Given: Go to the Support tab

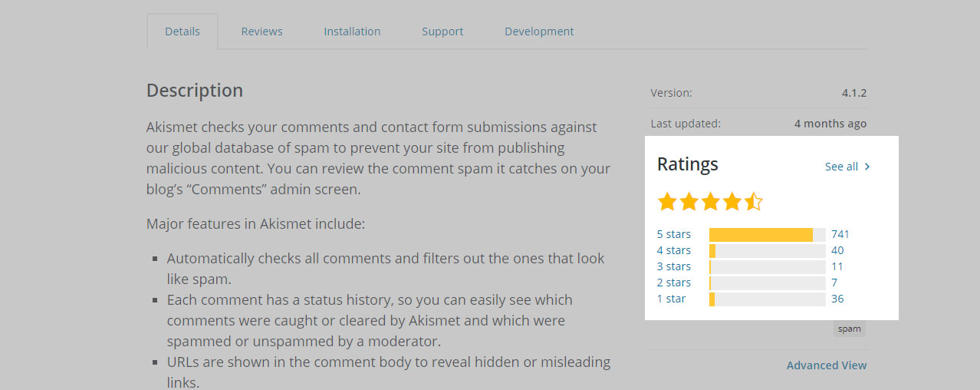Looking at the screenshot, I should tap(442, 31).
